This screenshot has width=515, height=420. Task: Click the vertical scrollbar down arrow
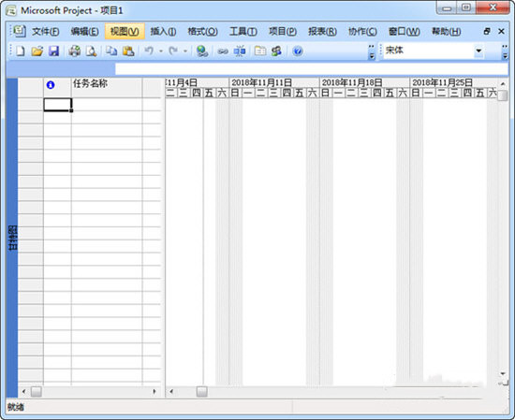pos(503,373)
